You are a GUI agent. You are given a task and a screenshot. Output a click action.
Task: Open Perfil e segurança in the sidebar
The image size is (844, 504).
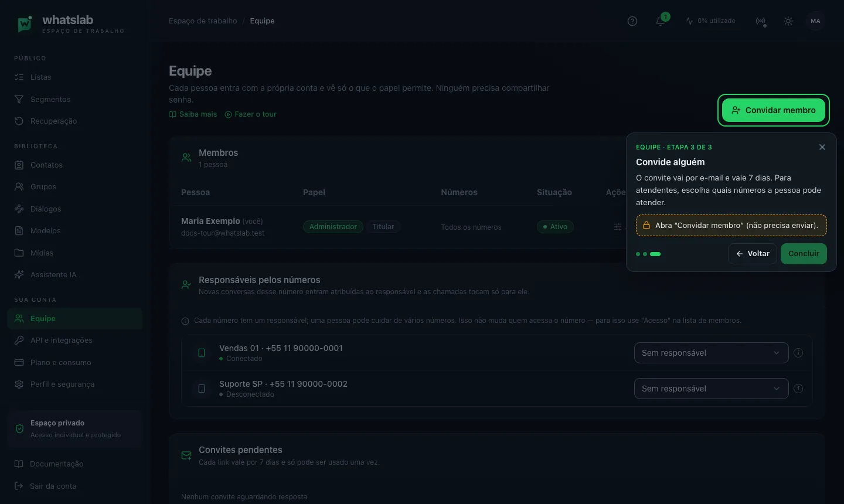pyautogui.click(x=74, y=384)
